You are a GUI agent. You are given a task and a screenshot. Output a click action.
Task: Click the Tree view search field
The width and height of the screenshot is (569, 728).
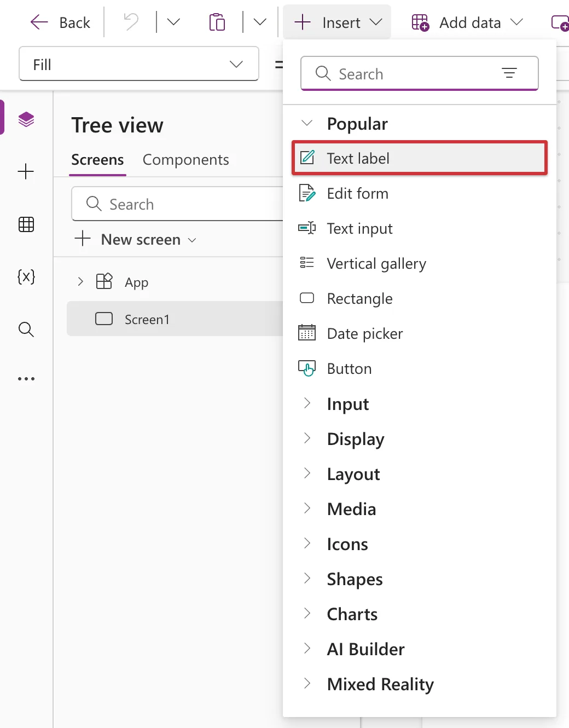[178, 204]
